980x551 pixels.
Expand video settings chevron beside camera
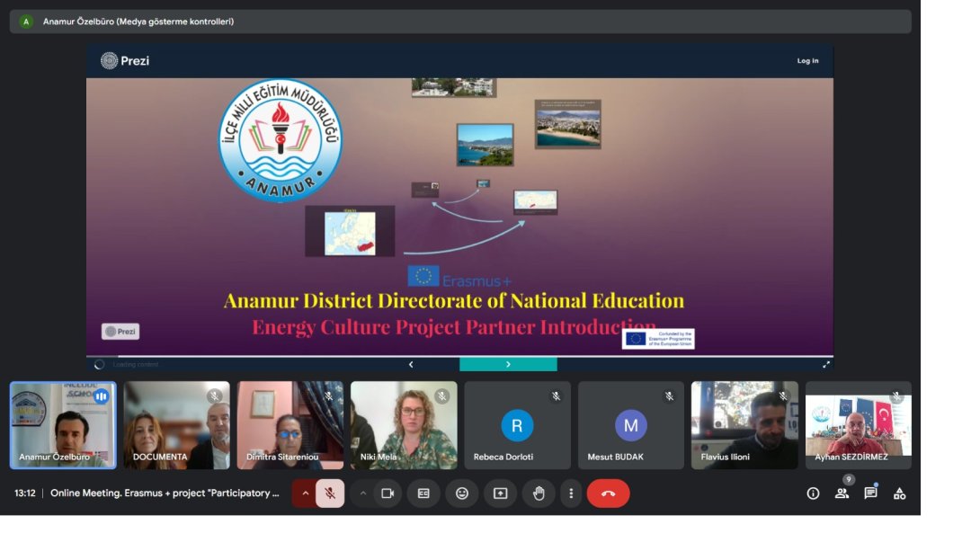click(363, 493)
